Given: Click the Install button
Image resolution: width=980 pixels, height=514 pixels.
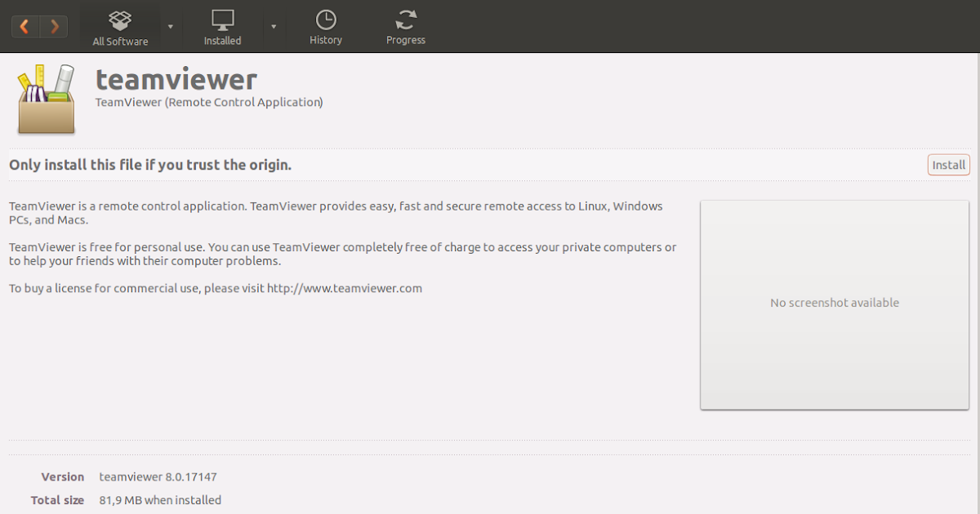Looking at the screenshot, I should 949,165.
